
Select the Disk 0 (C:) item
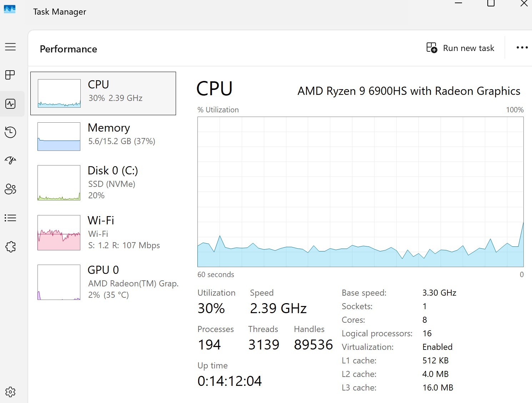[x=103, y=183]
